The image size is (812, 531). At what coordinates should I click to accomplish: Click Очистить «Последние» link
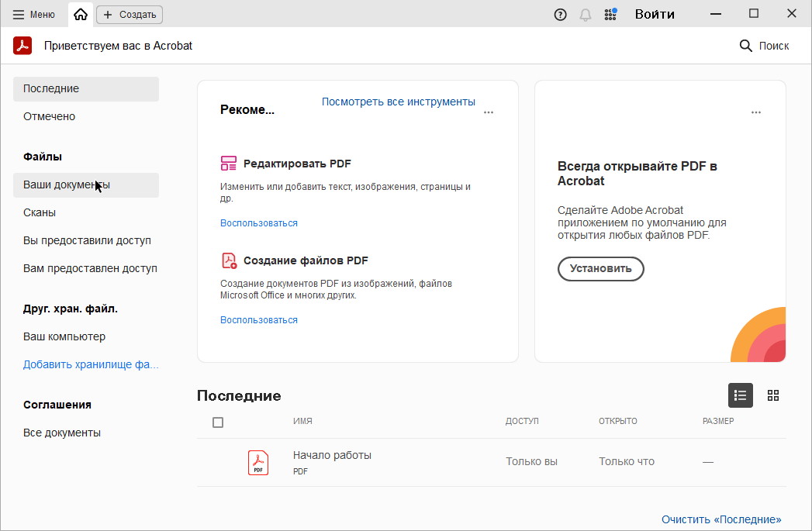(x=721, y=519)
